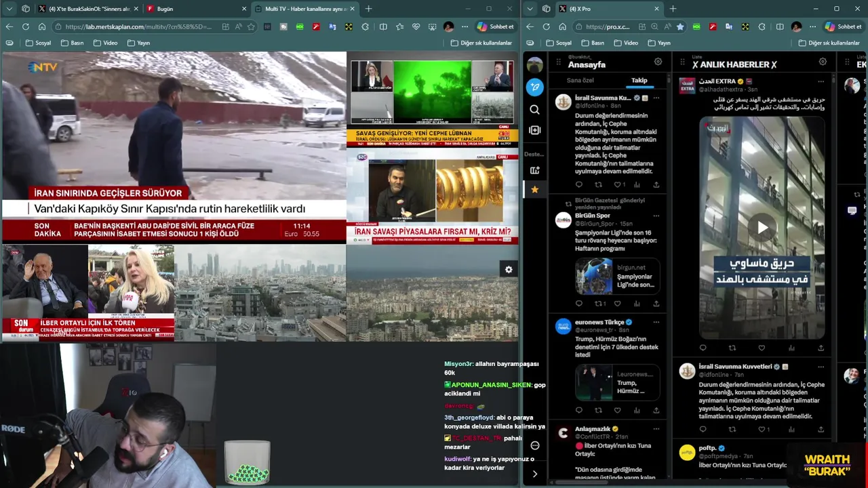The height and width of the screenshot is (488, 868).
Task: Open workspaces icon in left browser window
Action: pos(25,9)
